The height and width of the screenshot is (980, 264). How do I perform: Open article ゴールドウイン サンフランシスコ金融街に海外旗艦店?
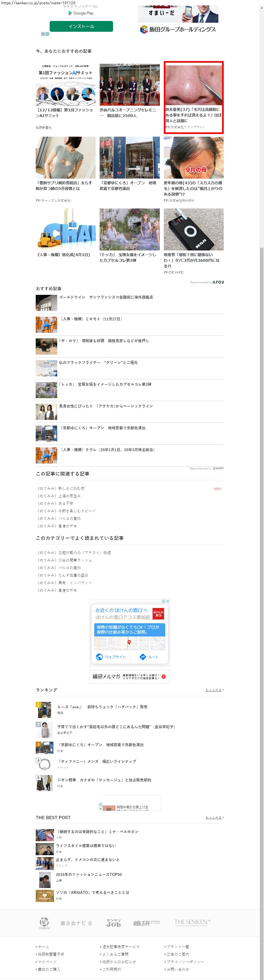pos(106,297)
